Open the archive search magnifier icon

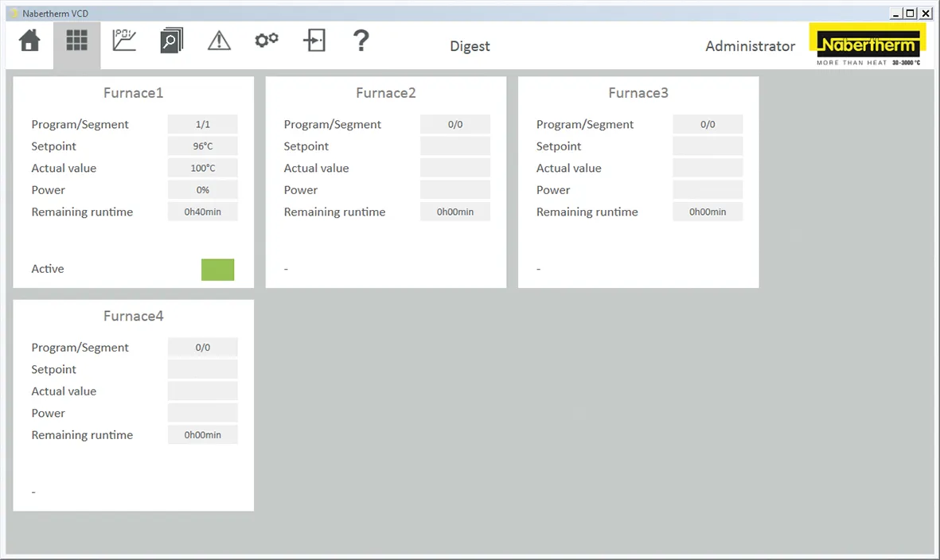pyautogui.click(x=171, y=41)
